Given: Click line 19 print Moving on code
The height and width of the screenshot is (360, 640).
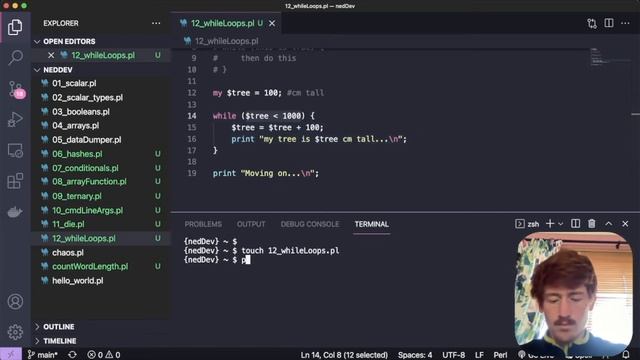Looking at the screenshot, I should pyautogui.click(x=265, y=173).
